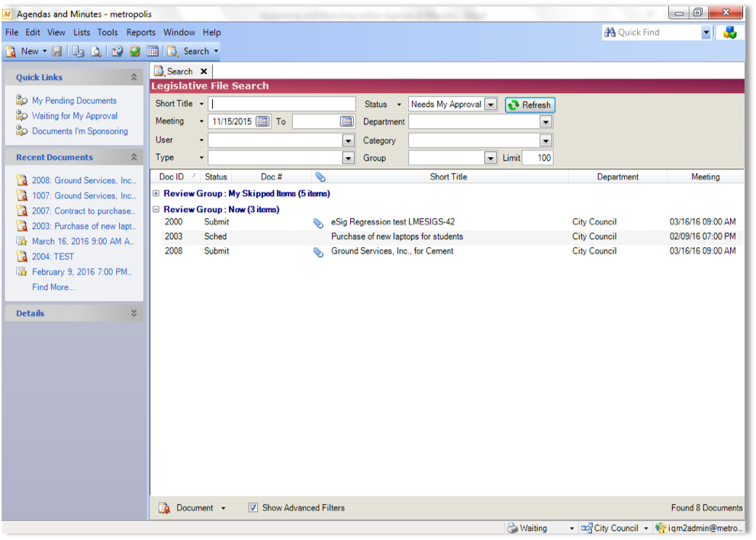This screenshot has width=756, height=540.
Task: Click the New document toolbar icon
Action: click(x=11, y=51)
